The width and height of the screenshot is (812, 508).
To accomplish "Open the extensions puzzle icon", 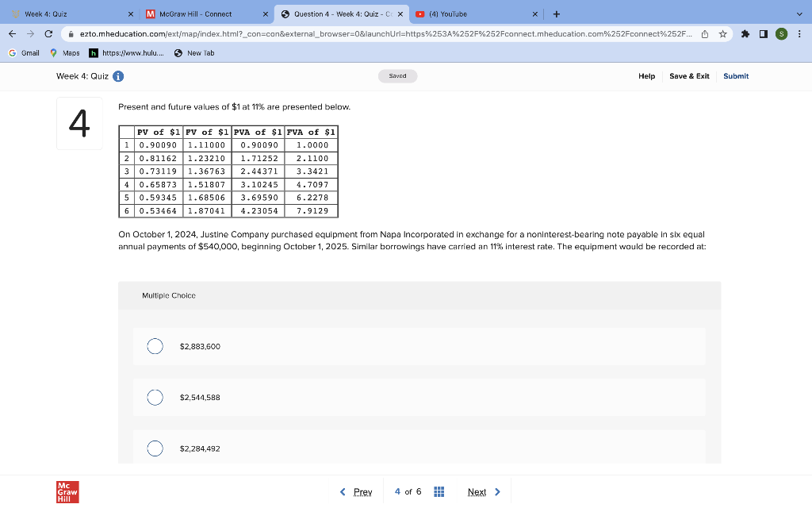I will (x=745, y=33).
